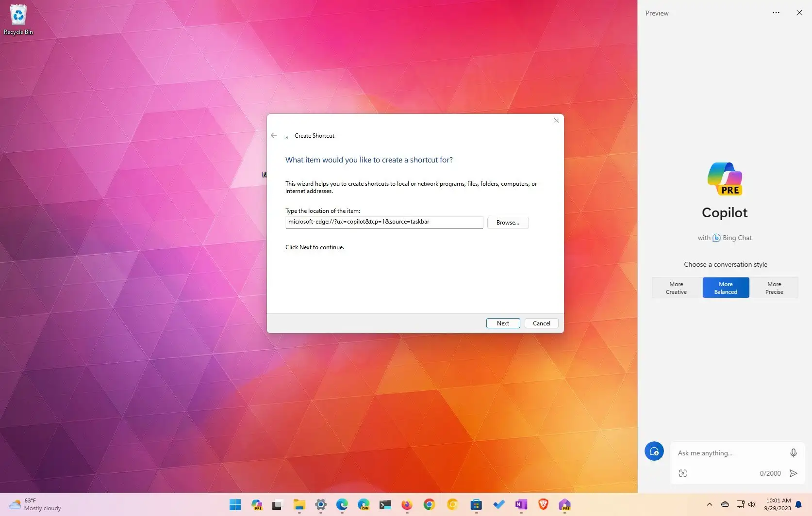
Task: Open the Start menu
Action: pyautogui.click(x=235, y=504)
